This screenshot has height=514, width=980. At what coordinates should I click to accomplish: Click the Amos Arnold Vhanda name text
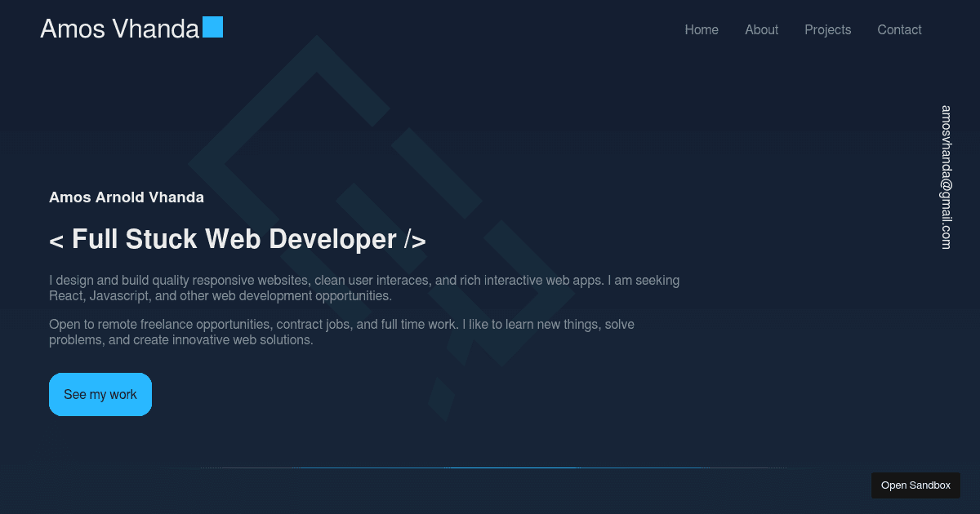pyautogui.click(x=127, y=197)
